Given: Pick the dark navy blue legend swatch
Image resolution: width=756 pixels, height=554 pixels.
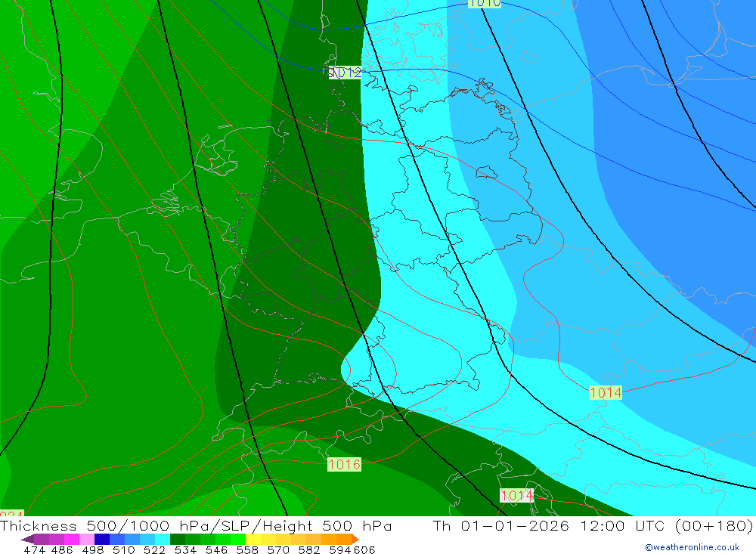Looking at the screenshot, I should coord(102,539).
